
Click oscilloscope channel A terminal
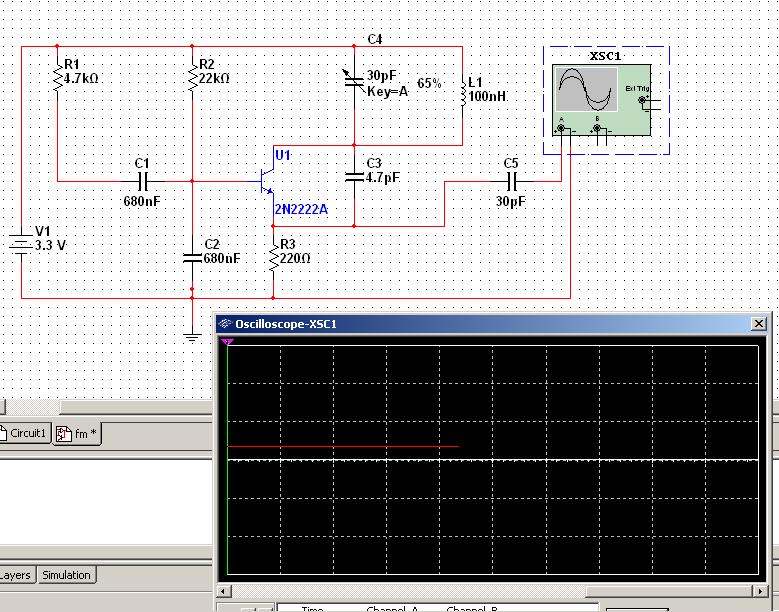point(561,129)
